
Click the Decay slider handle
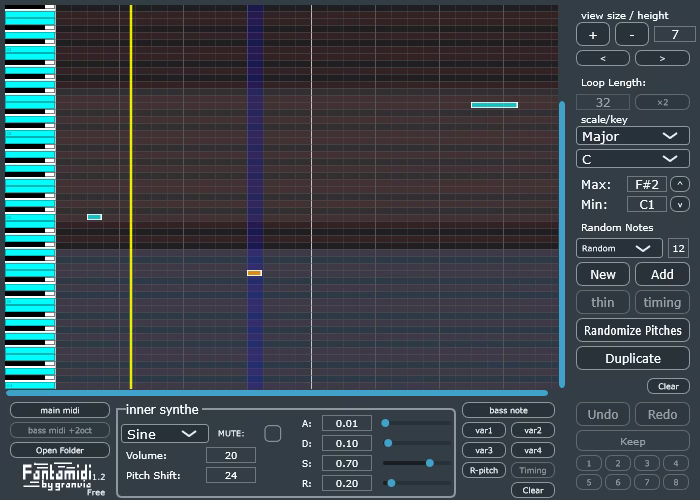click(388, 443)
